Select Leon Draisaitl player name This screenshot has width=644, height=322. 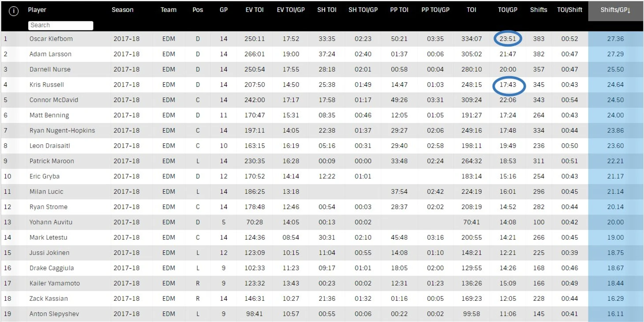point(50,146)
